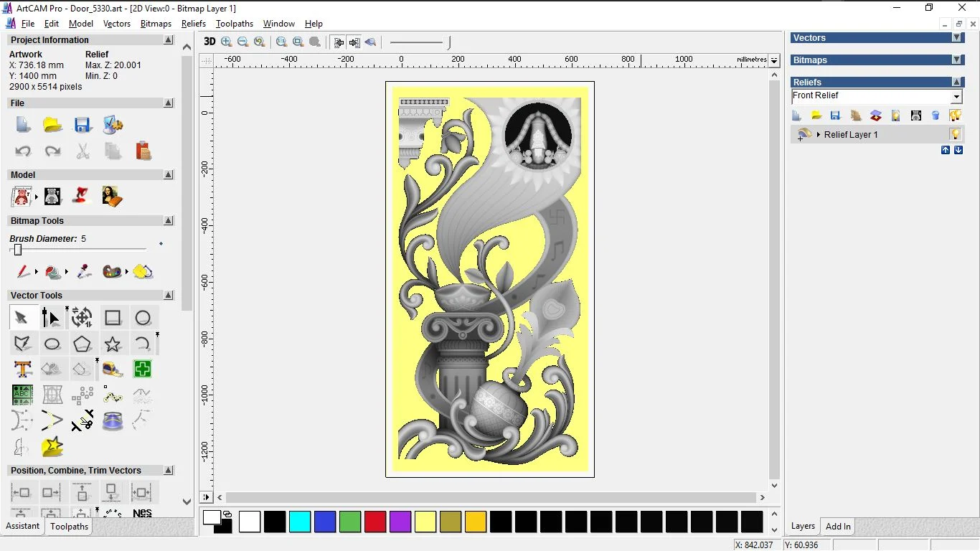Toggle visibility bulb of Relief Layer 1
The height and width of the screenshot is (551, 980).
[955, 134]
